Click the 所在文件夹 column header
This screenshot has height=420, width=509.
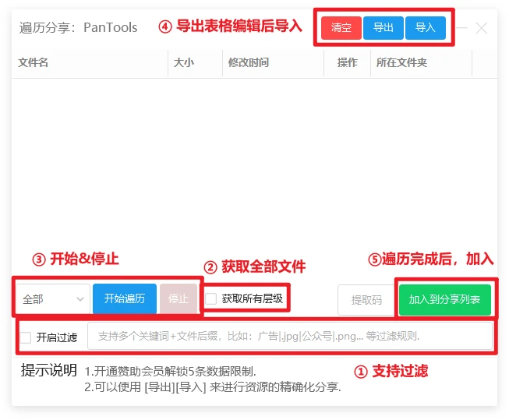(401, 62)
